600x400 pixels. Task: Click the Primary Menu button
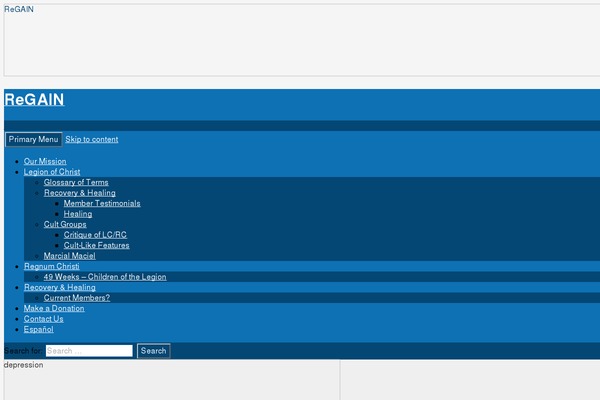33,139
